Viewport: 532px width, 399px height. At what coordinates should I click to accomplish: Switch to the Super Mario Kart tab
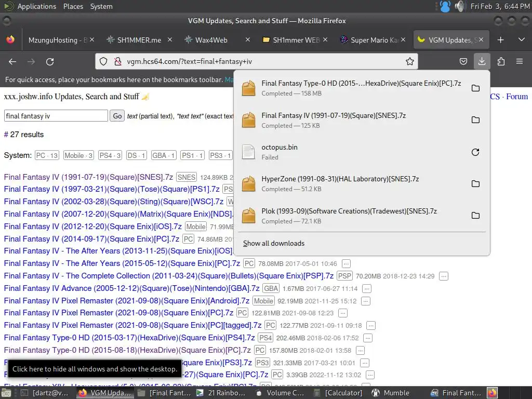click(374, 40)
